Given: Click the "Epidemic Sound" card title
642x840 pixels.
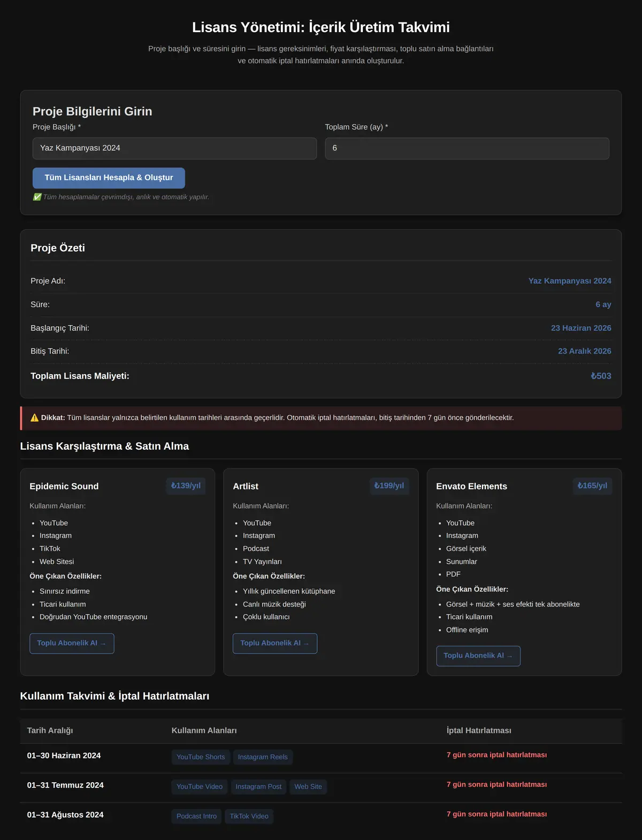Looking at the screenshot, I should [64, 486].
